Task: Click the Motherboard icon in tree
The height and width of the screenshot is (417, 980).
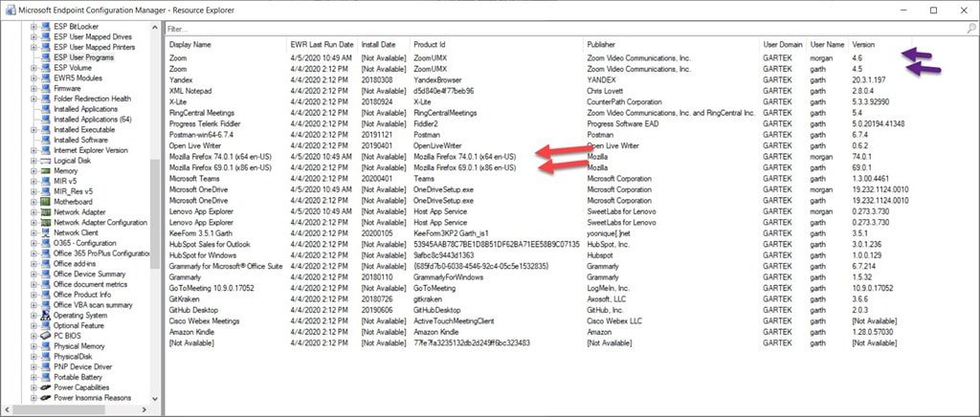Action: 45,202
